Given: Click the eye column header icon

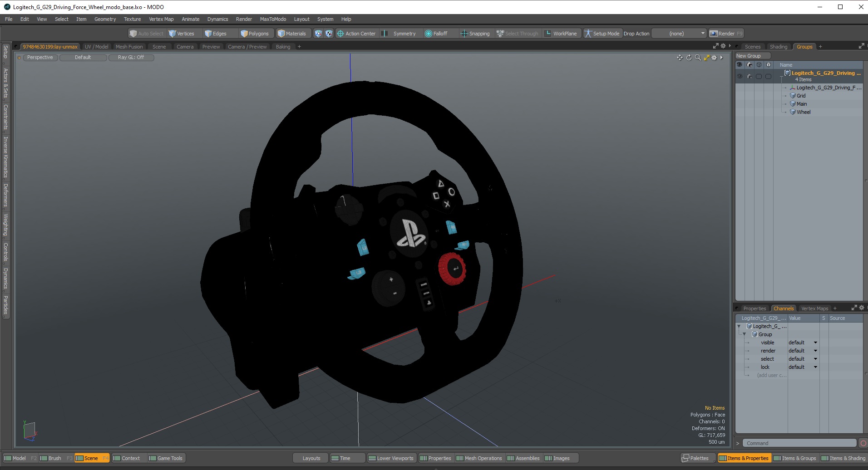Looking at the screenshot, I should coord(740,65).
